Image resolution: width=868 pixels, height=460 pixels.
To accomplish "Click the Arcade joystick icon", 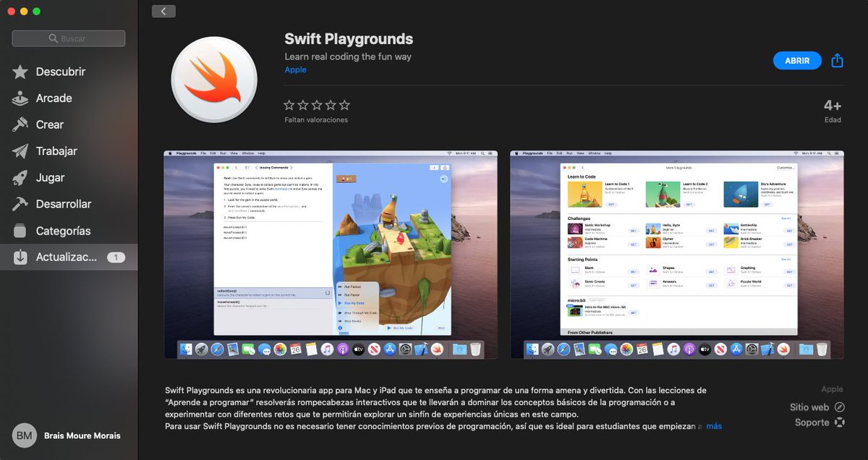I will [20, 98].
